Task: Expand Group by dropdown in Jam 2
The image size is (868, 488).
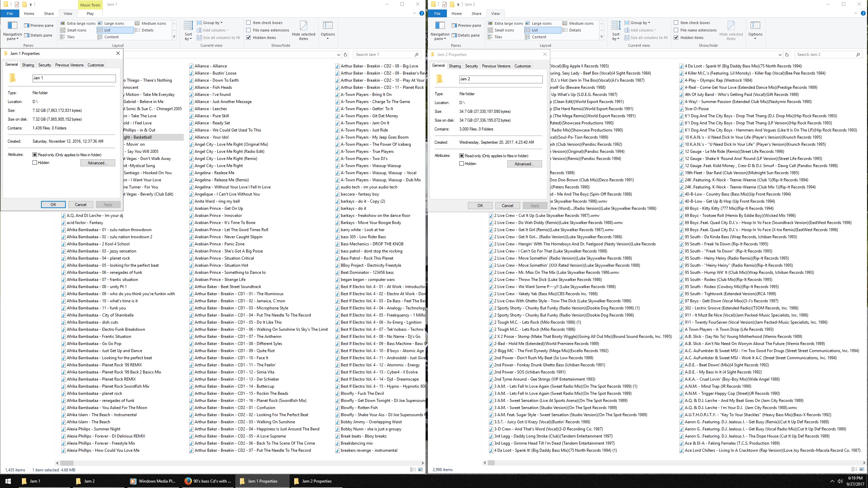Action: [637, 23]
